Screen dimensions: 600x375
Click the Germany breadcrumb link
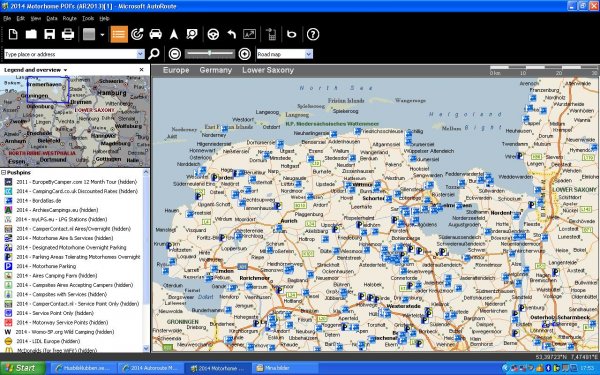[x=215, y=70]
